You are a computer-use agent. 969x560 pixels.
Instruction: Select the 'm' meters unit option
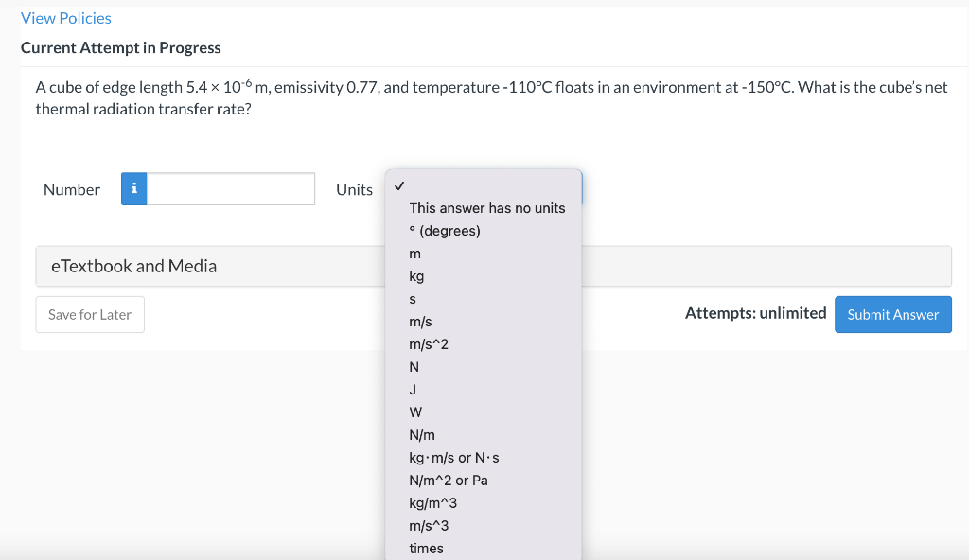414,254
